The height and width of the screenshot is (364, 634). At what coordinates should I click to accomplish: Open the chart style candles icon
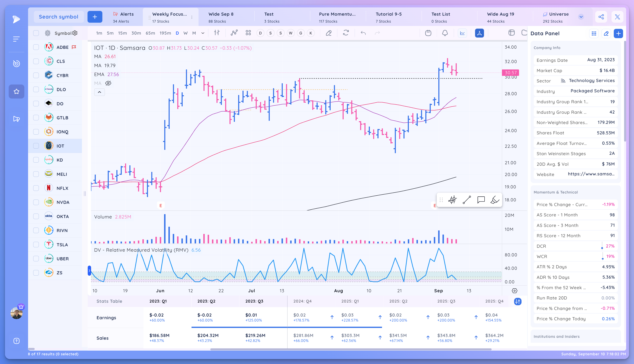[x=217, y=33]
